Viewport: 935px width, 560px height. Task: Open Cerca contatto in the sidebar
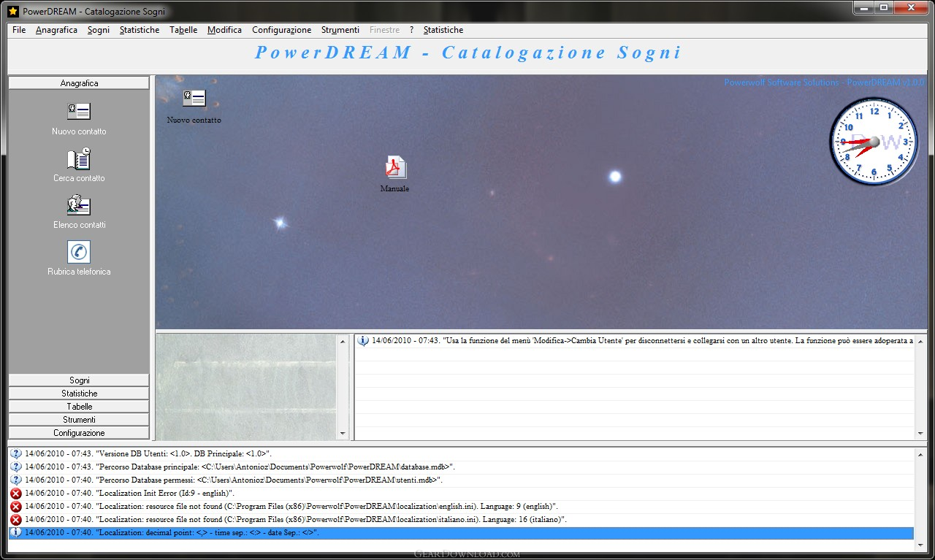(x=79, y=165)
